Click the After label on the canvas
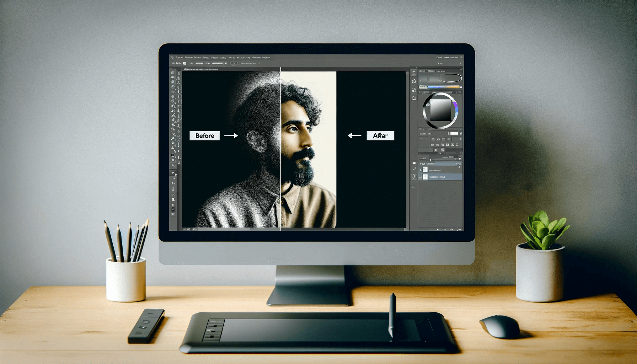 click(380, 135)
